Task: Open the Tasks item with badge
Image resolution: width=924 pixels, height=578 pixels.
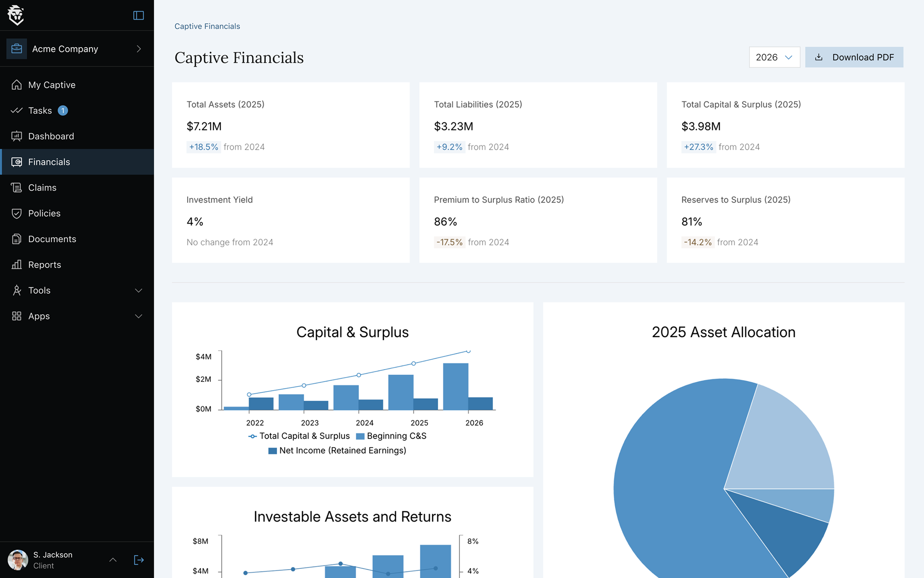Action: click(x=39, y=110)
